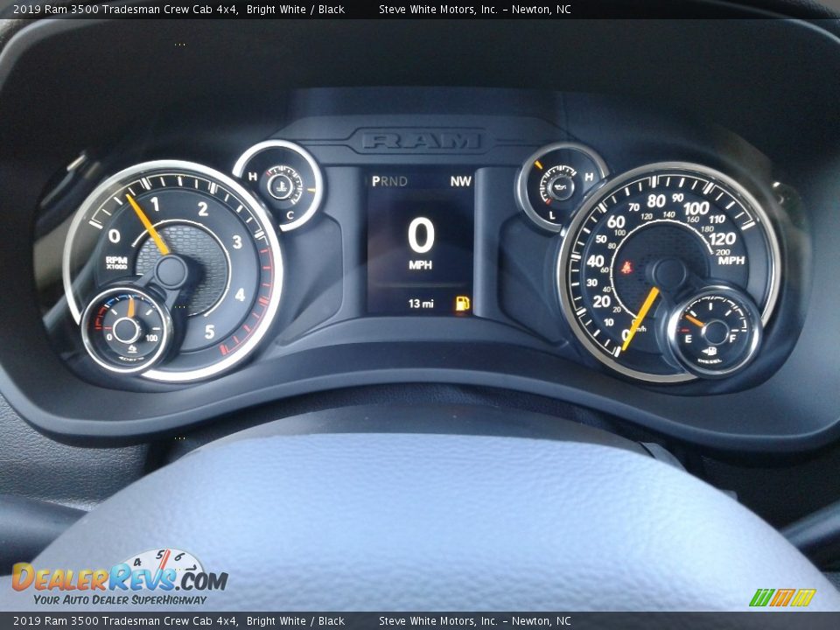Click the top Steve White Motors text

pos(474,10)
